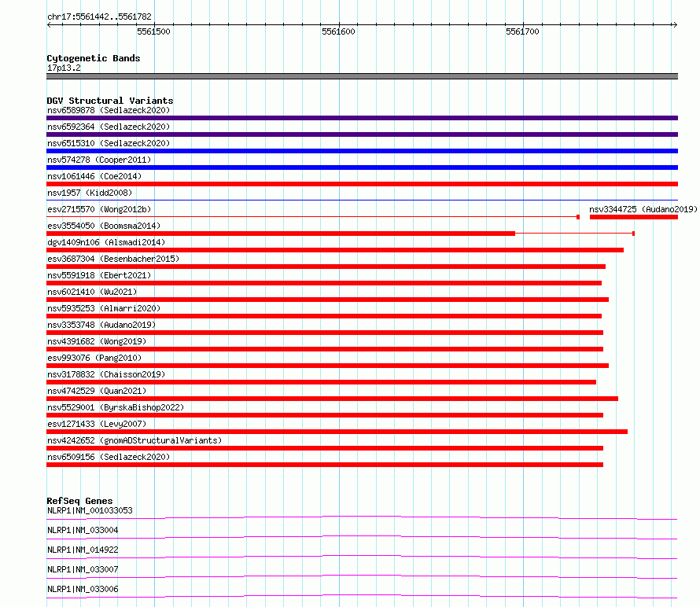Image resolution: width=700 pixels, height=607 pixels.
Task: Open variant nsv3353748 (Audano2019) label
Action: click(x=101, y=325)
